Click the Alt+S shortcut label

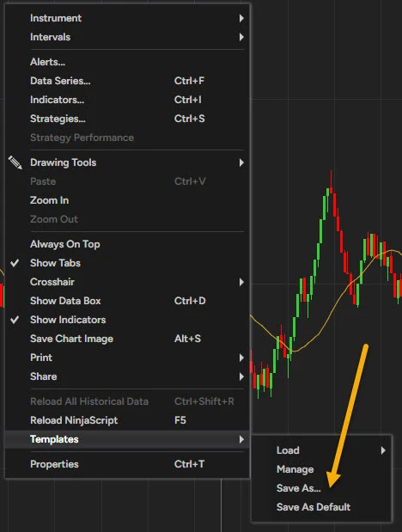point(187,339)
